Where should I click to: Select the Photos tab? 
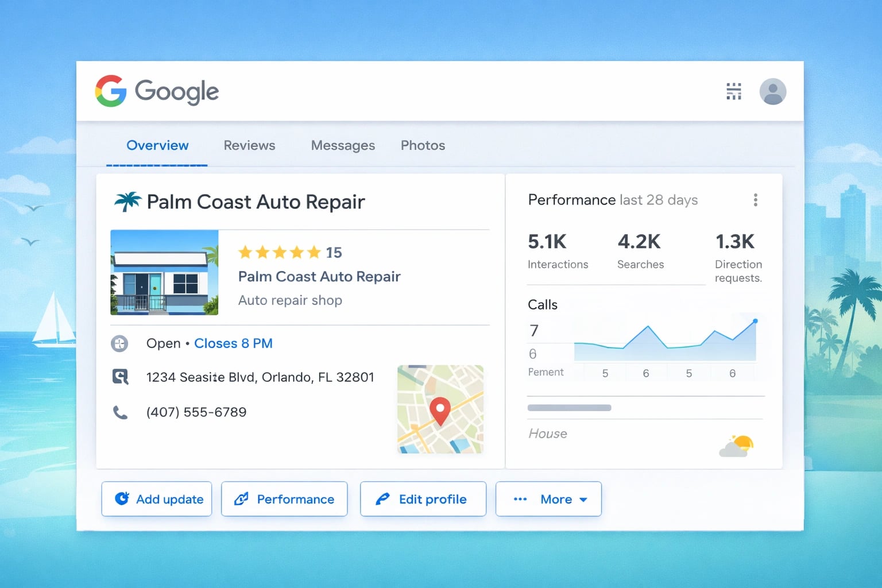click(423, 145)
